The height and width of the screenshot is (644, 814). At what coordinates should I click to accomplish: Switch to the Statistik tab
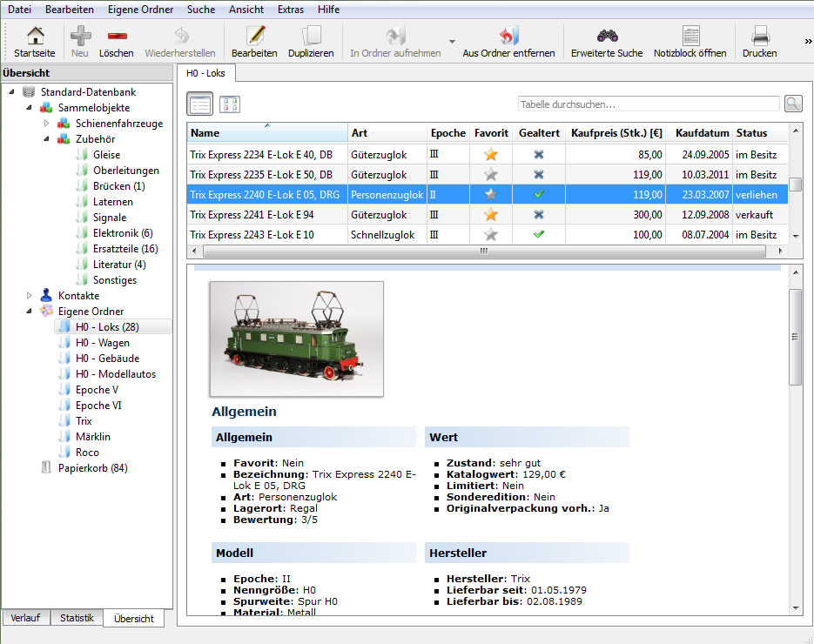click(x=77, y=618)
